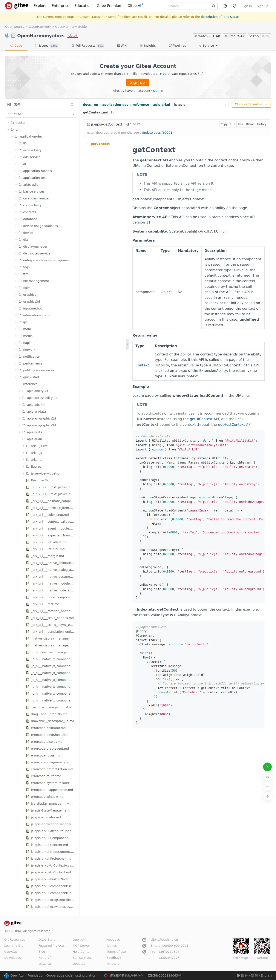Click the orange Sign up button

point(137,83)
